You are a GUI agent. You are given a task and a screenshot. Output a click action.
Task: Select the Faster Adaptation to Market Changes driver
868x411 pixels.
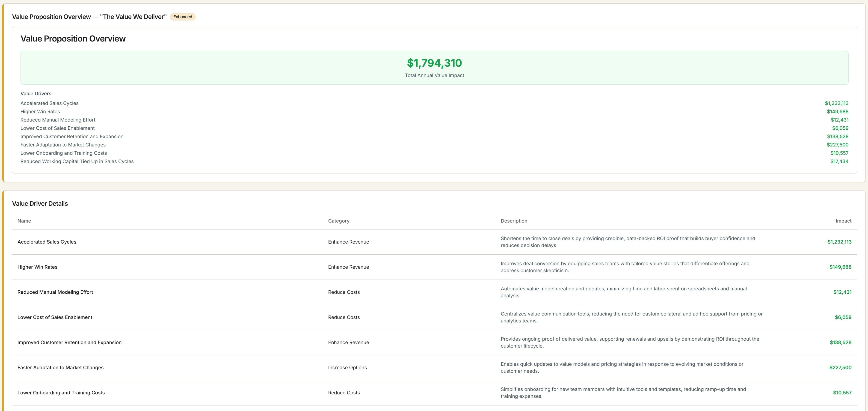point(63,145)
